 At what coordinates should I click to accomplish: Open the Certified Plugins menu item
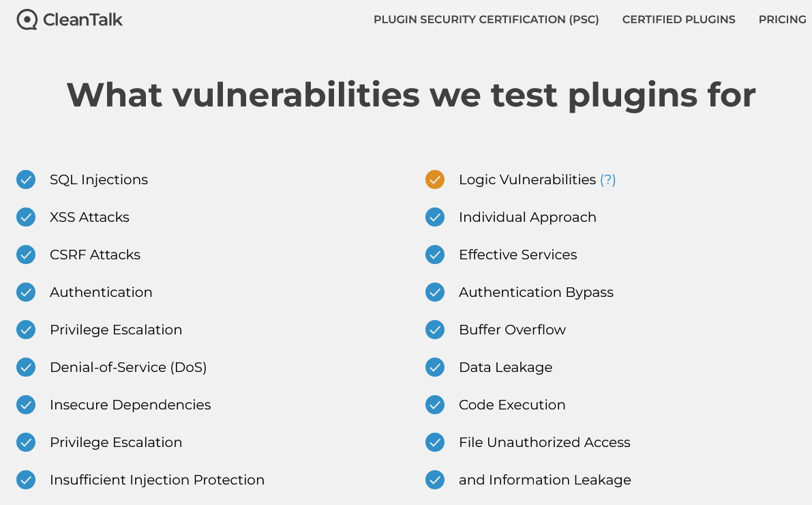pyautogui.click(x=678, y=20)
